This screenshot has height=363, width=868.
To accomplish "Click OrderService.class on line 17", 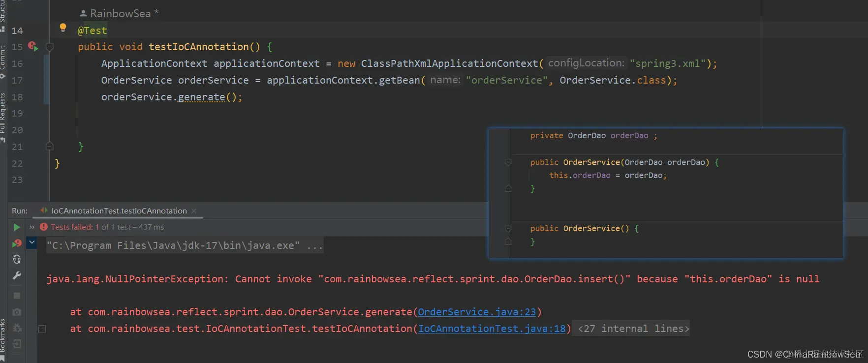I will (x=613, y=80).
